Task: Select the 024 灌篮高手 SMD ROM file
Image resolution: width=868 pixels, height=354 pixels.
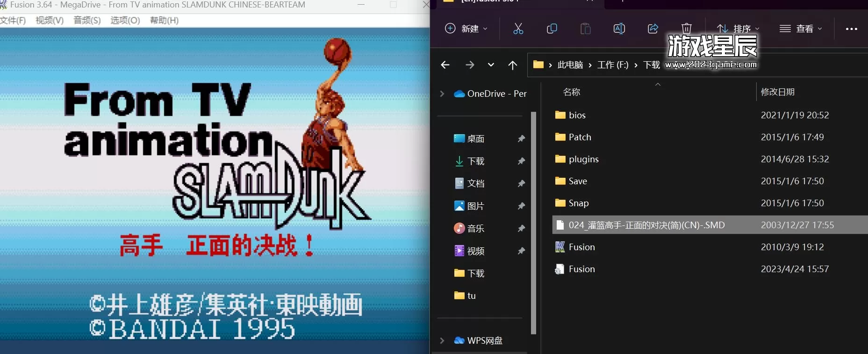Action: [x=646, y=225]
